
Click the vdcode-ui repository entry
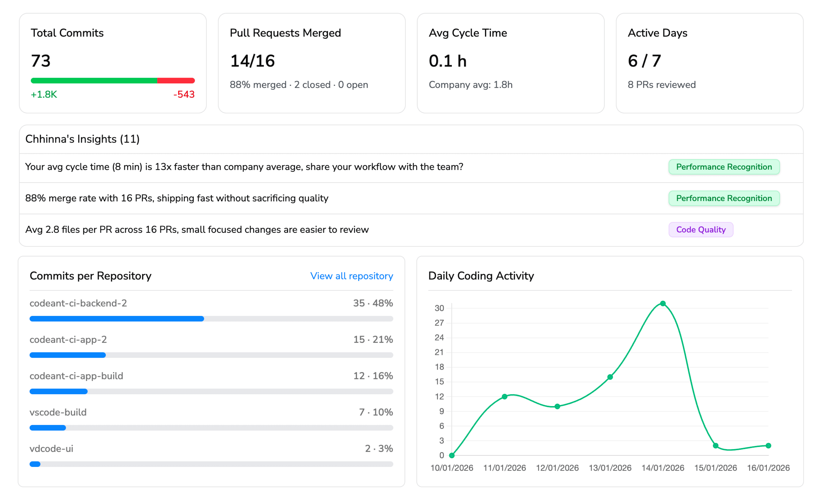[x=51, y=449]
